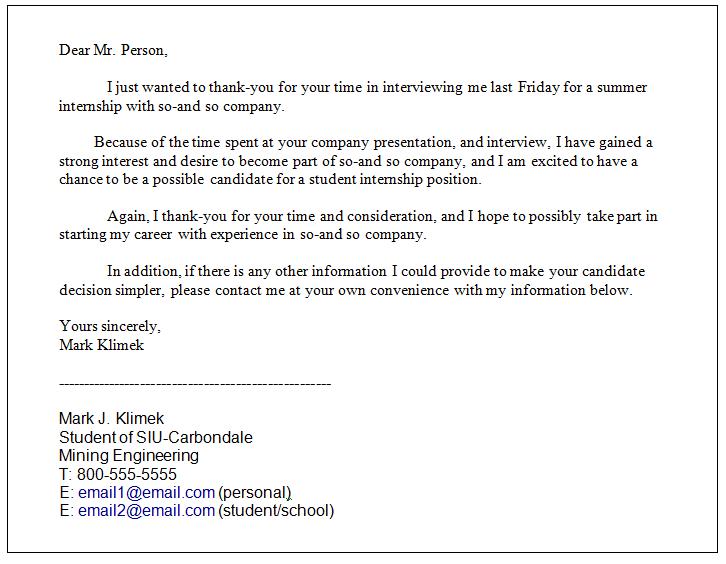Click the email1@email.com link
The image size is (726, 564).
tap(146, 492)
